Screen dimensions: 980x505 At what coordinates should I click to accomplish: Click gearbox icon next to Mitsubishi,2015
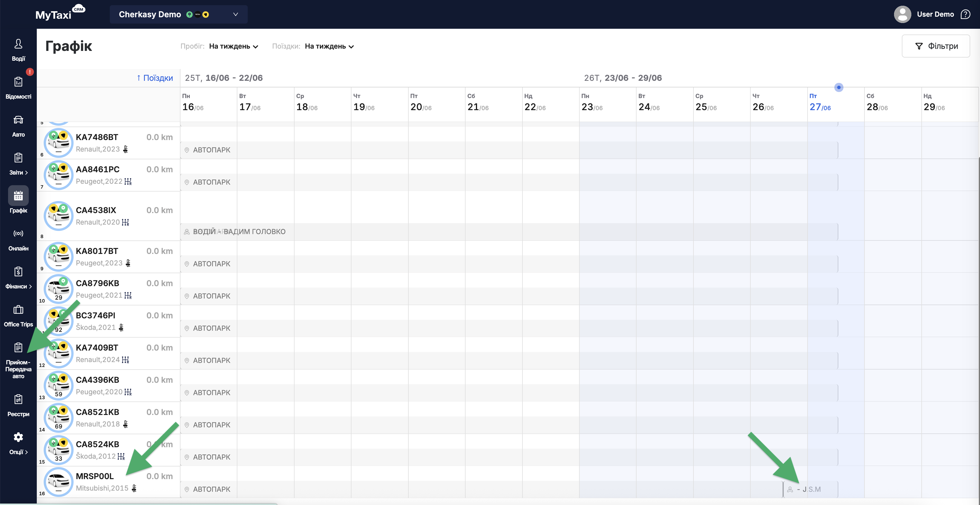[134, 488]
